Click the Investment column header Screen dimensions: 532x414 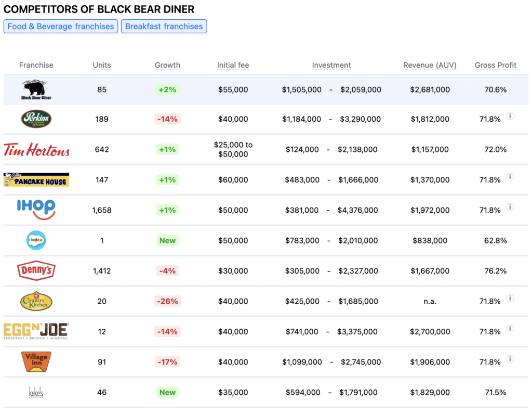click(331, 65)
